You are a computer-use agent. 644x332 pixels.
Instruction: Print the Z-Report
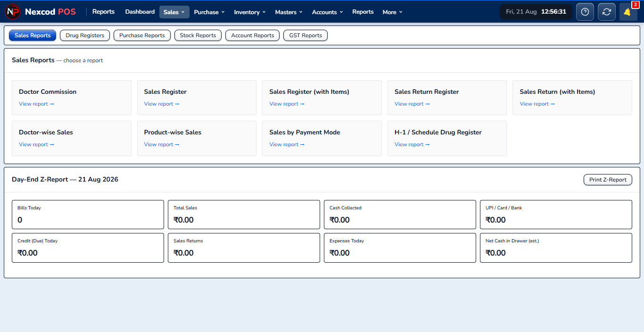(608, 180)
